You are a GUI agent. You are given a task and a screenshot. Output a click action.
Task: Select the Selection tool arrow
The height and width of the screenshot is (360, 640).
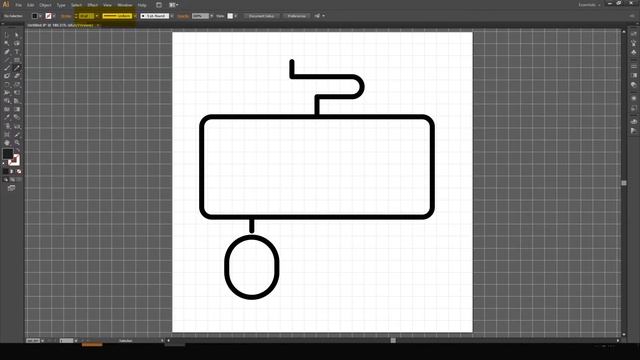pyautogui.click(x=7, y=35)
